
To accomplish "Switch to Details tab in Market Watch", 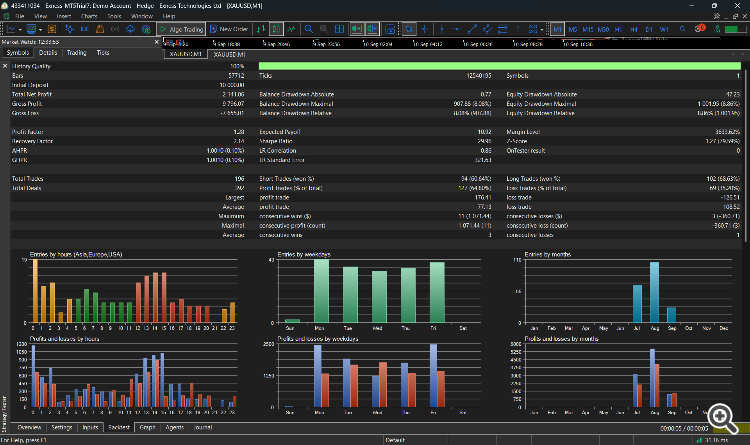I will pyautogui.click(x=48, y=53).
